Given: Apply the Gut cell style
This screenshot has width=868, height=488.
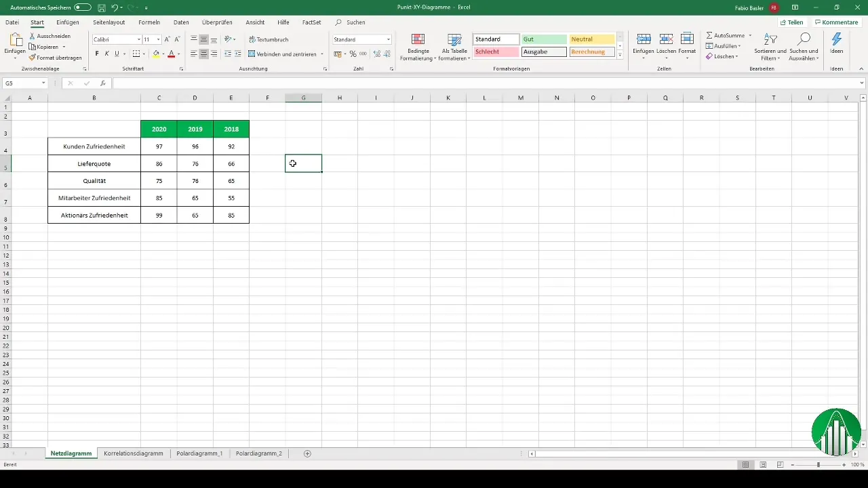Looking at the screenshot, I should [544, 39].
